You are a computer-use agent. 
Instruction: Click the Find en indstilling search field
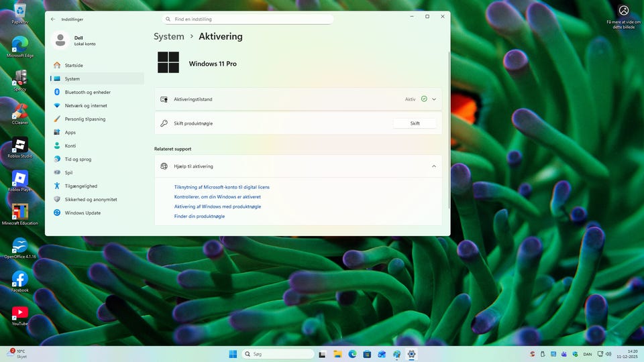(x=248, y=20)
